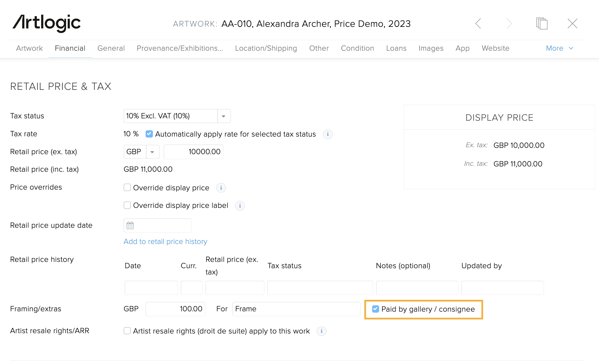Close the artwork record panel

click(572, 24)
